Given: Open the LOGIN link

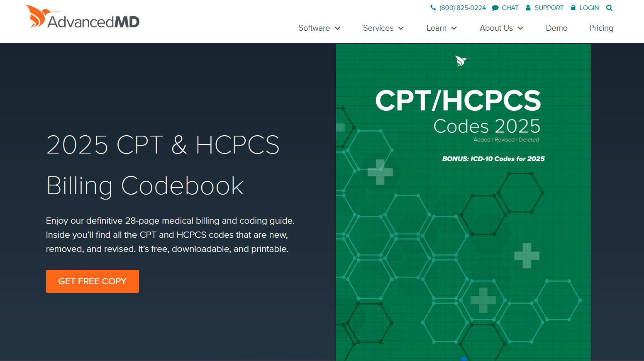Looking at the screenshot, I should [589, 8].
